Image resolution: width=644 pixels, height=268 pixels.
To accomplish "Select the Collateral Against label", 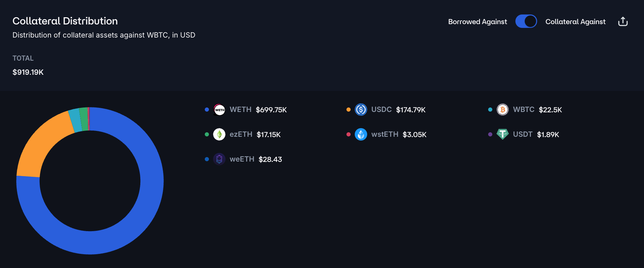I will point(575,22).
